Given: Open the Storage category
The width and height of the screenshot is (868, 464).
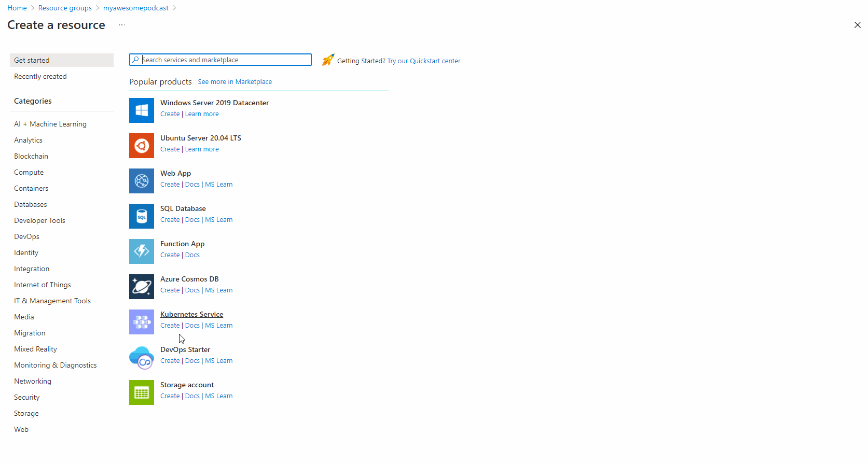Looking at the screenshot, I should pyautogui.click(x=26, y=413).
